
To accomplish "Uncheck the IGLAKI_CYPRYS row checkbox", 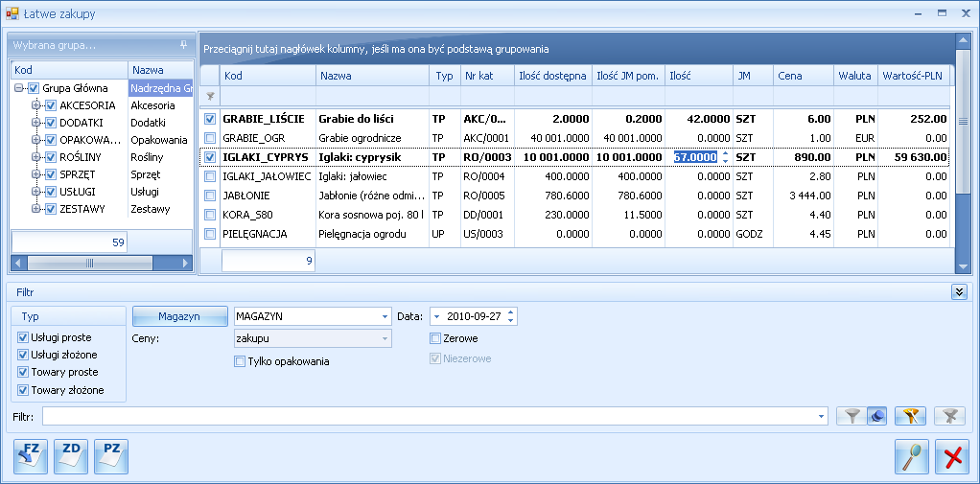I will [210, 157].
